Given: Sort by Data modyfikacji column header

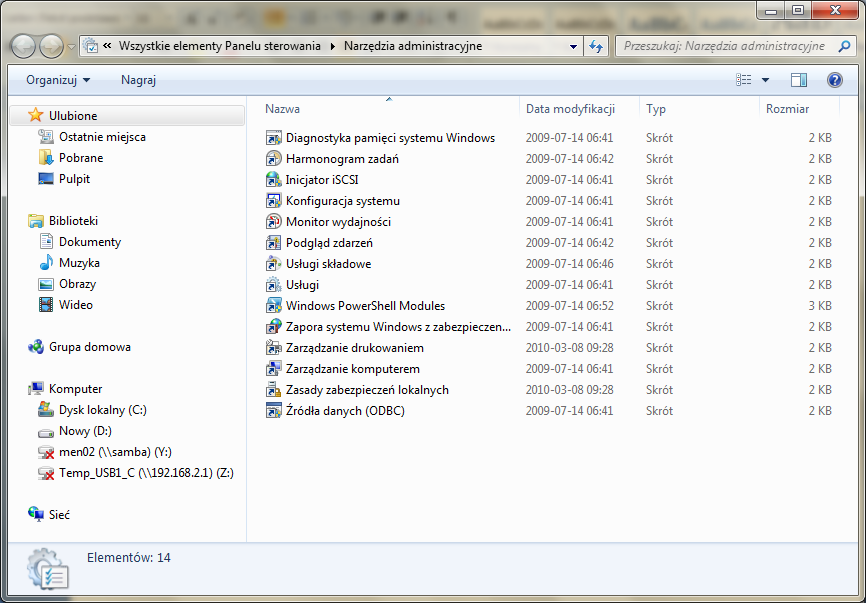Looking at the screenshot, I should tap(579, 109).
